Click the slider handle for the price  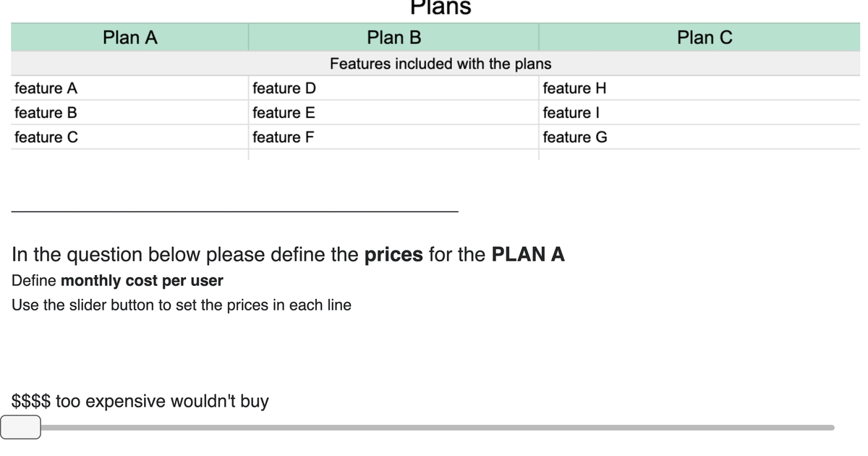point(22,428)
